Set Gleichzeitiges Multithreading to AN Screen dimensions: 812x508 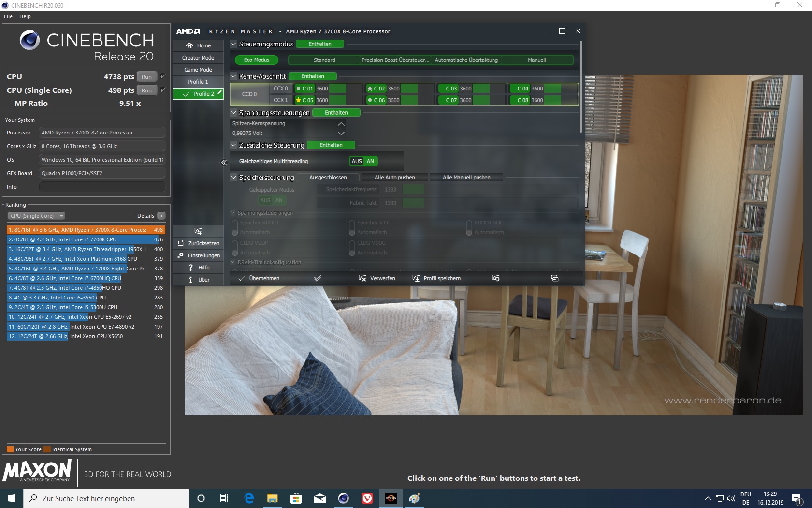point(370,161)
